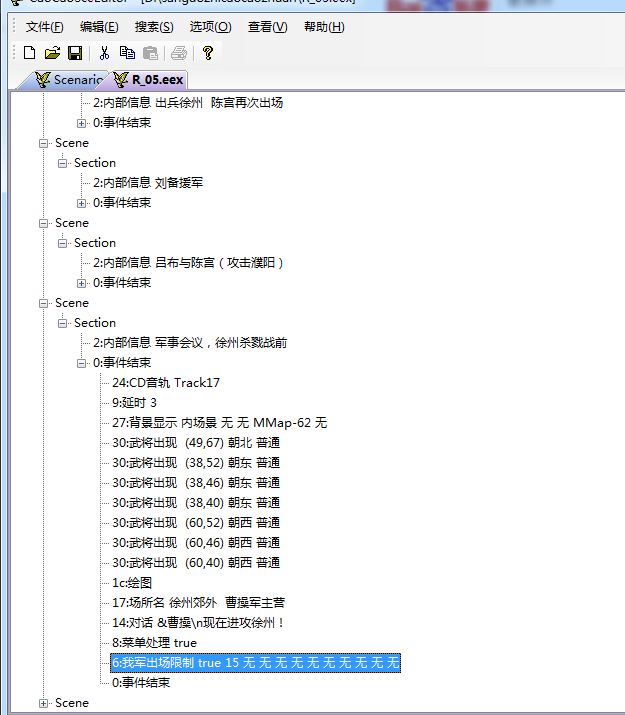Select 27:背景显示 内场景 MMap-62 row

[220, 423]
